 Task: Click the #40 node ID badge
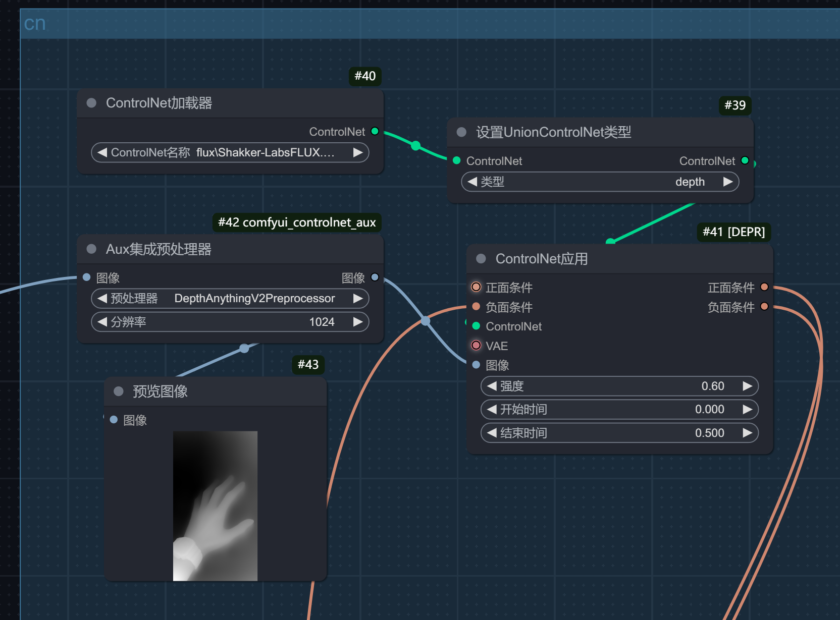click(365, 76)
